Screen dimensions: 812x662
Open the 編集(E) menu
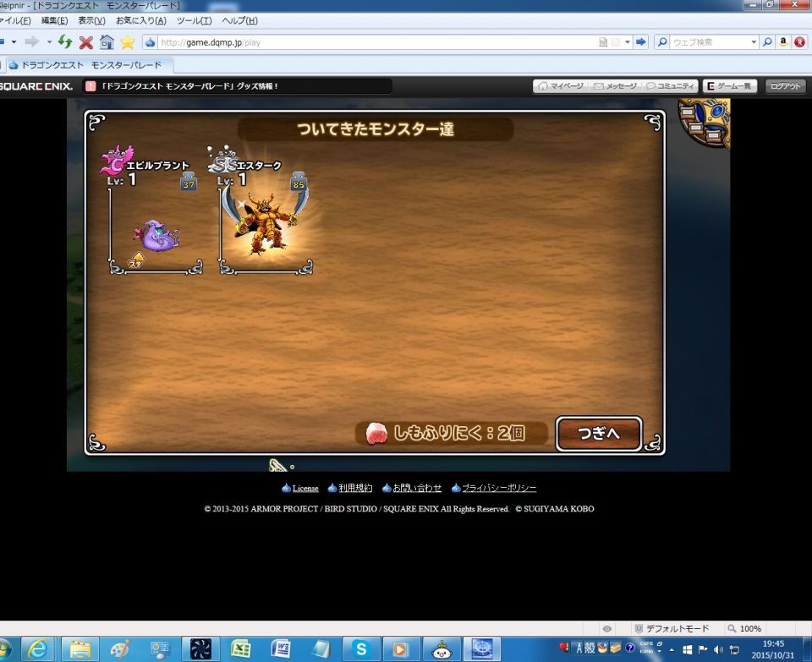point(54,20)
